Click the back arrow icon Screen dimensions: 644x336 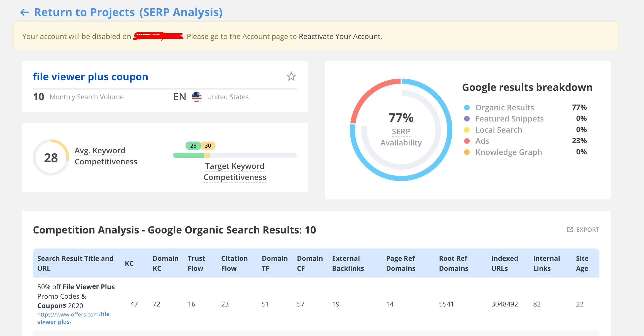tap(25, 12)
